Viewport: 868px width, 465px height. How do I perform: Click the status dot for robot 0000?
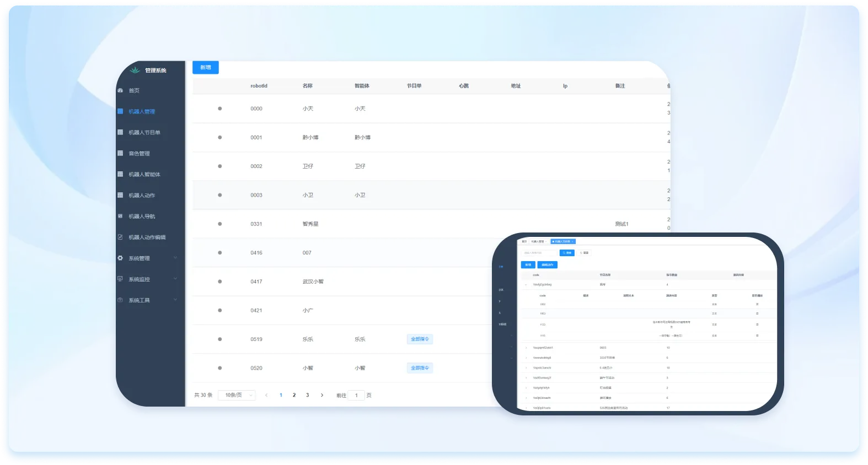pos(219,109)
